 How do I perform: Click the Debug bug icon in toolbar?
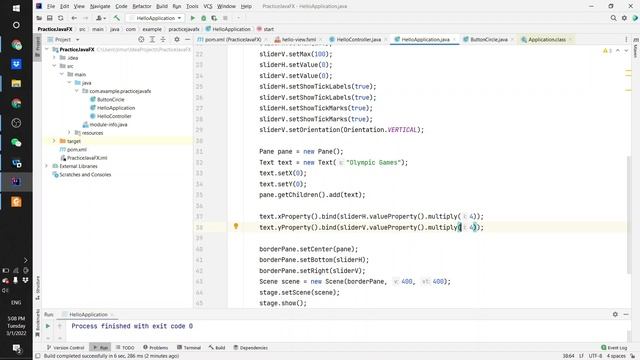[x=204, y=18]
